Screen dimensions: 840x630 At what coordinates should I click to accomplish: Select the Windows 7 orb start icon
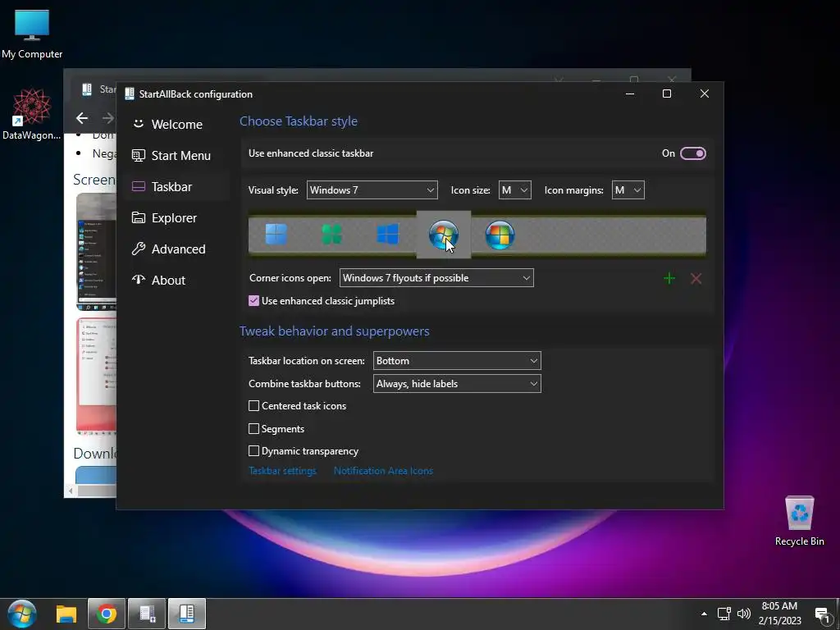(x=444, y=235)
